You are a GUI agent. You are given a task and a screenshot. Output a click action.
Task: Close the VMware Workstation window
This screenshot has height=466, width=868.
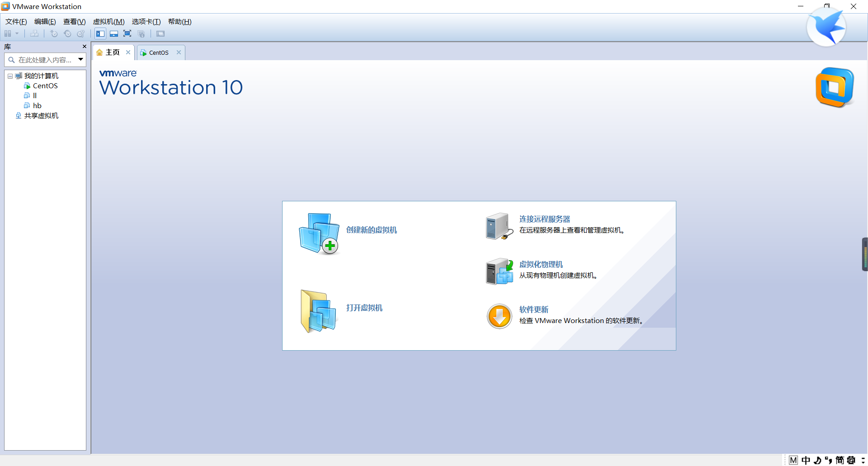pyautogui.click(x=854, y=6)
